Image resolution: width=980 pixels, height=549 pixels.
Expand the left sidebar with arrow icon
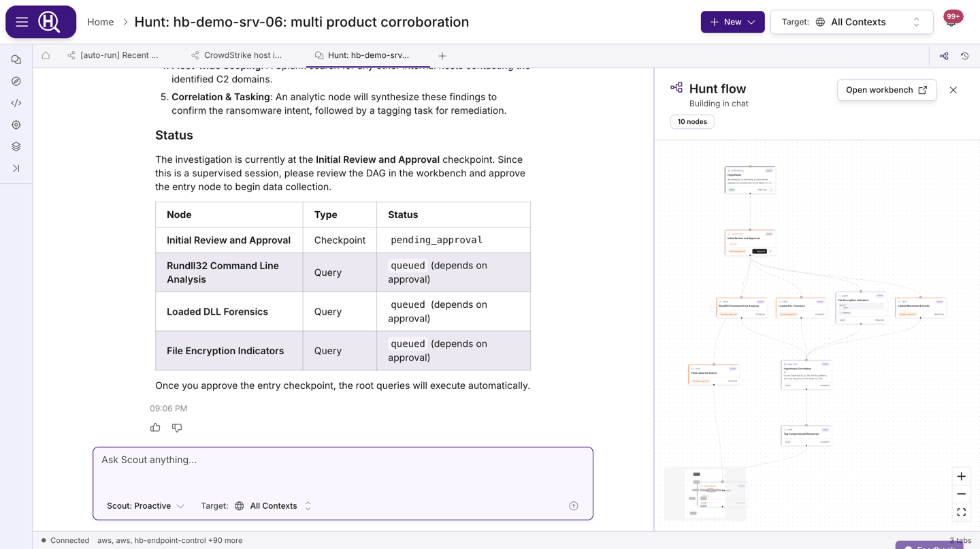16,168
